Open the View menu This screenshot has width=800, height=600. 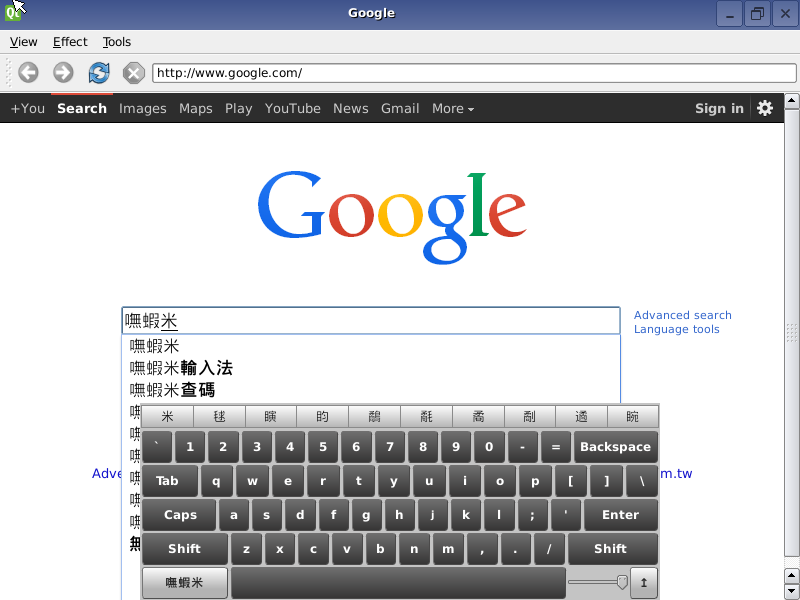click(x=23, y=42)
